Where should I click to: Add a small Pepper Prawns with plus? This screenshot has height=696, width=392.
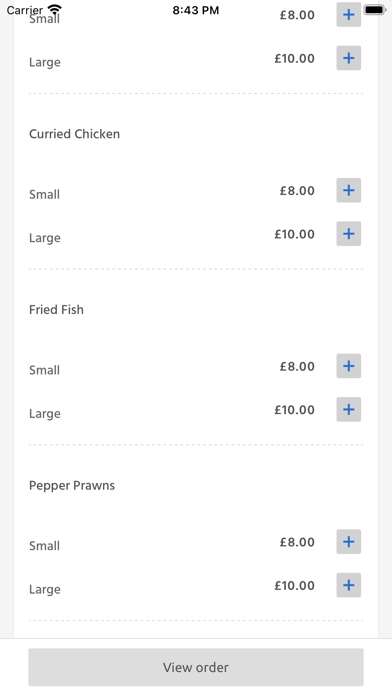coord(348,542)
